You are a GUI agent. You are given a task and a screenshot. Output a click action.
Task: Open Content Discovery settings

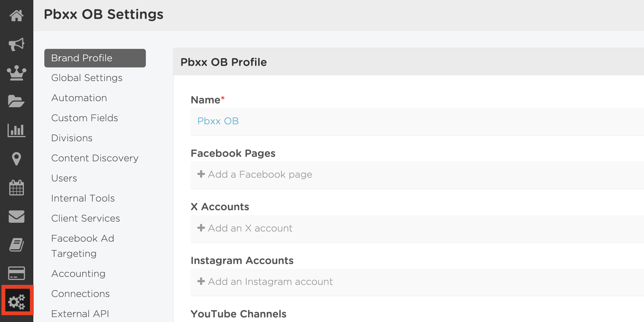pos(95,158)
